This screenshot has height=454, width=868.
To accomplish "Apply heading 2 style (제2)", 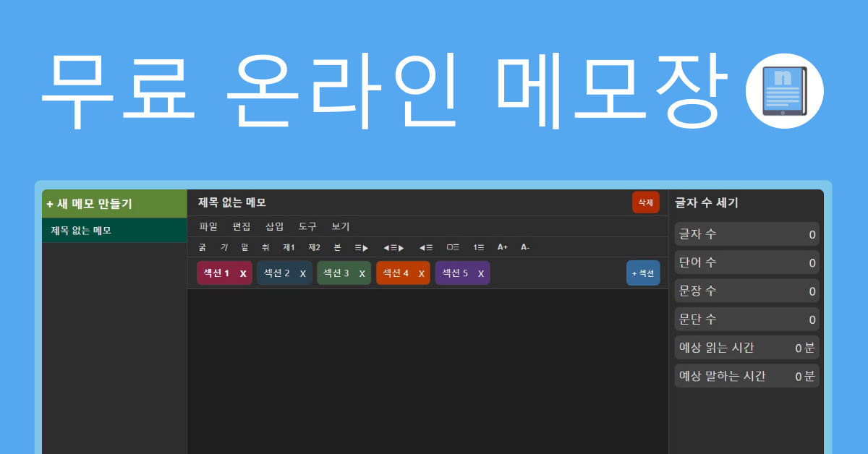I will click(x=314, y=247).
